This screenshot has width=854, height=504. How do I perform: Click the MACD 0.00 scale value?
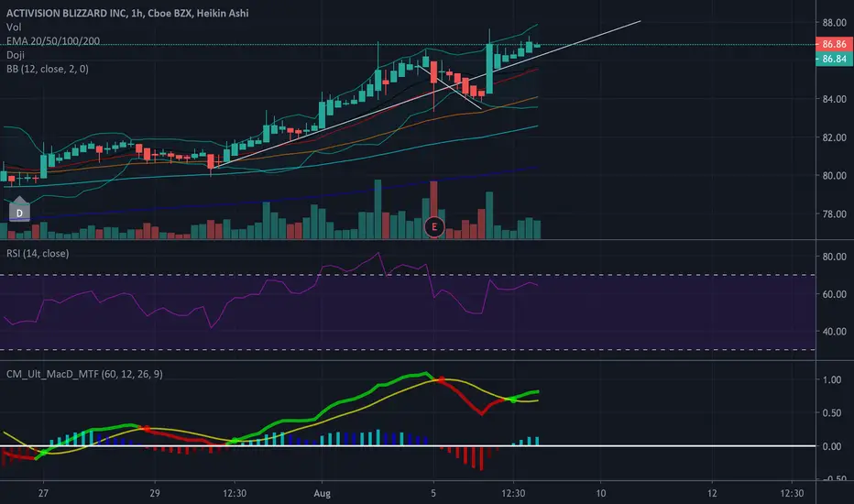(832, 447)
